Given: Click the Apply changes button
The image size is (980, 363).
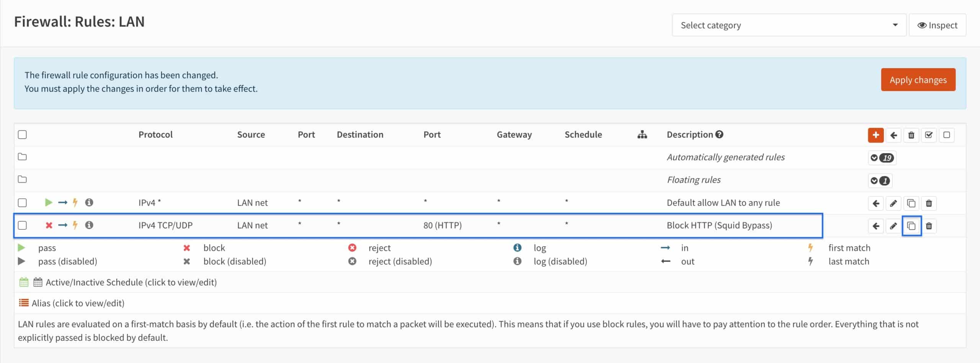Looking at the screenshot, I should point(918,80).
